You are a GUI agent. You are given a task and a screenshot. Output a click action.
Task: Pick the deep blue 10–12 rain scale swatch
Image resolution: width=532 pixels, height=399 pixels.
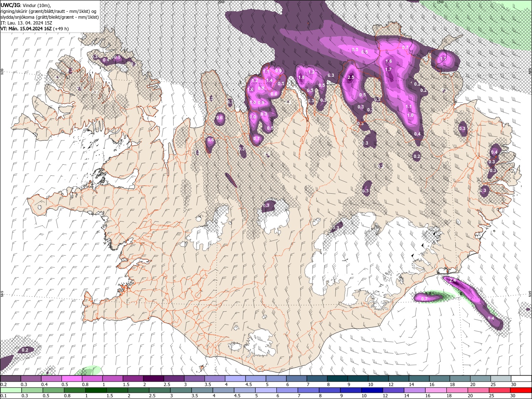[372, 390]
